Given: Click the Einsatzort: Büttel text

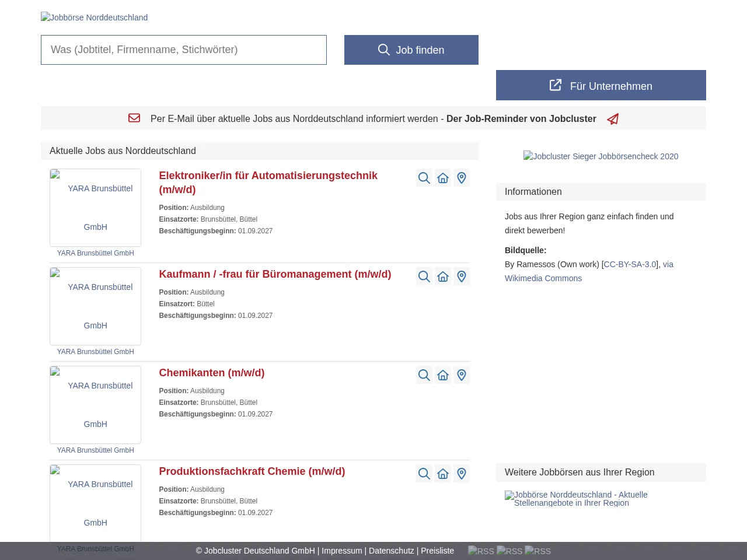Looking at the screenshot, I should tap(187, 304).
